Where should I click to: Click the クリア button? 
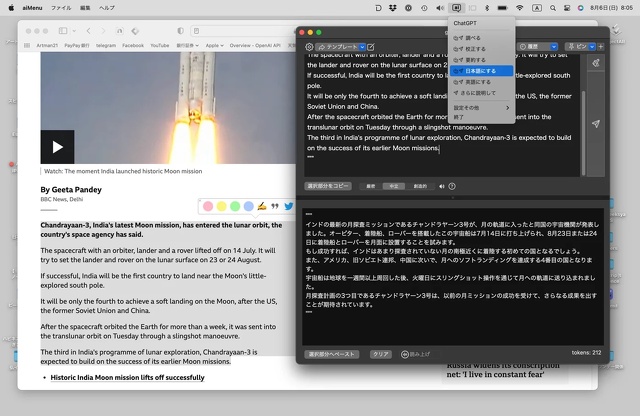(380, 354)
